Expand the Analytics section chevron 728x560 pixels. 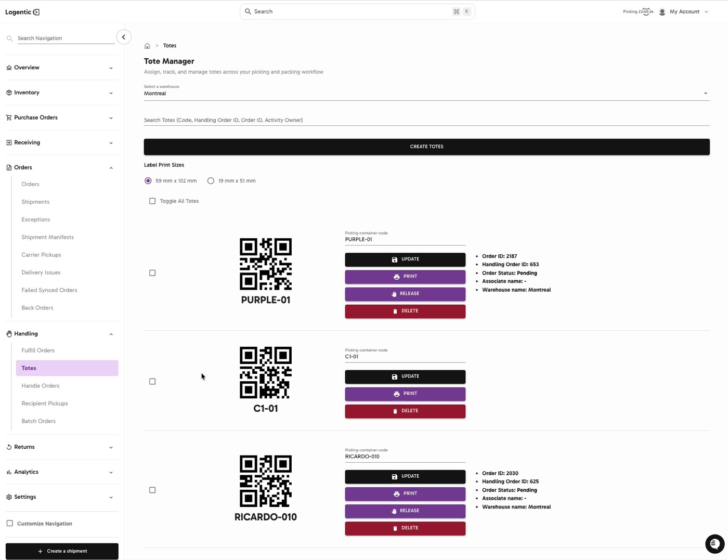pos(111,473)
